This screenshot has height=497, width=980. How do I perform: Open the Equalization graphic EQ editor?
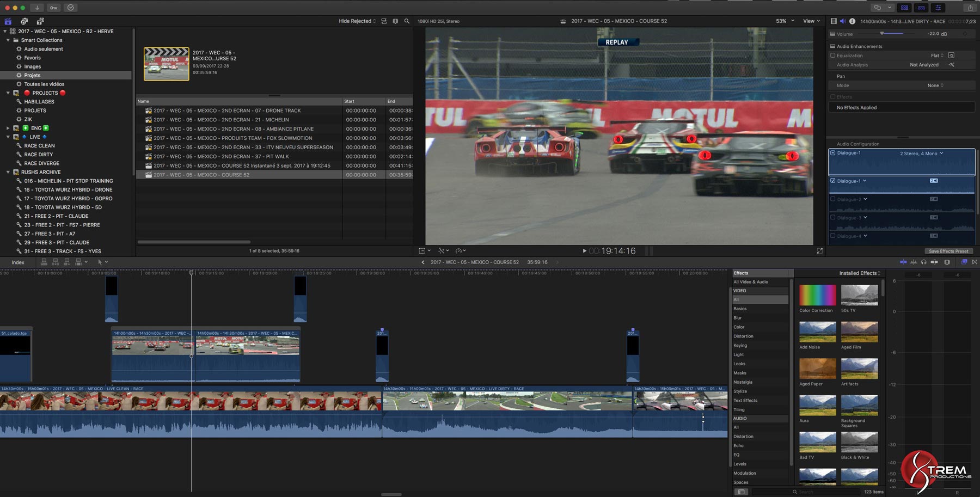pyautogui.click(x=951, y=56)
